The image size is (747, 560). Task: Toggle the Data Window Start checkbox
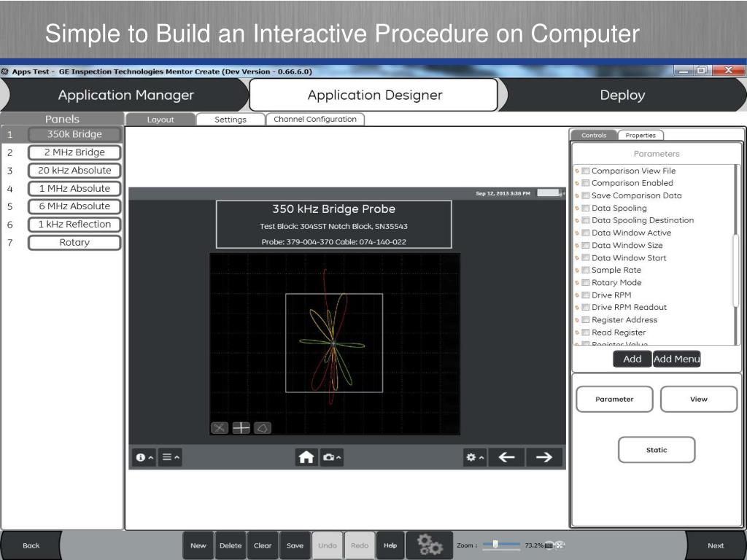pos(586,257)
